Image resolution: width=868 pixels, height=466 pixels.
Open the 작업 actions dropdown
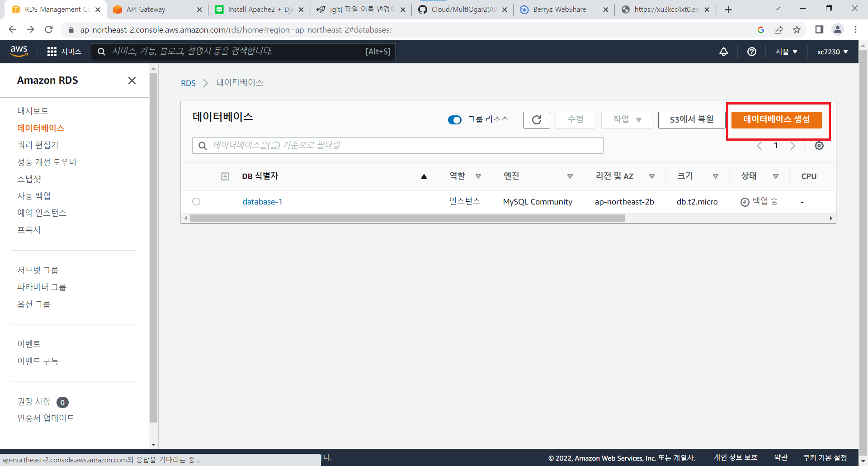coord(627,120)
